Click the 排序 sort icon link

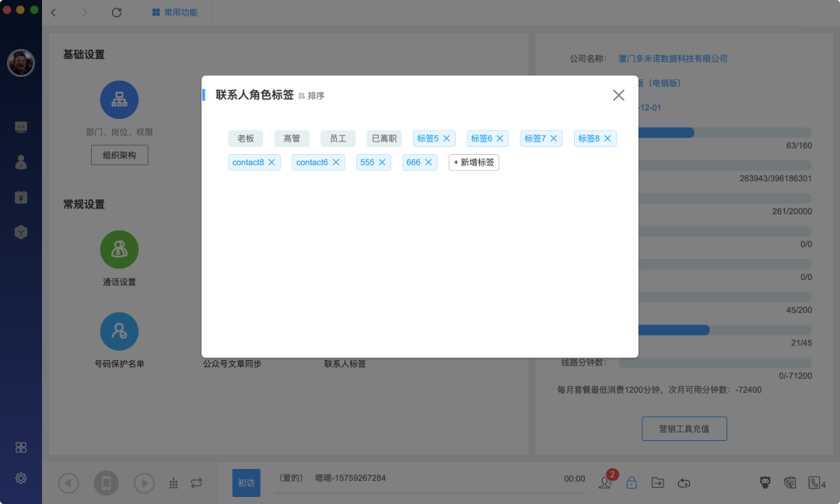311,96
